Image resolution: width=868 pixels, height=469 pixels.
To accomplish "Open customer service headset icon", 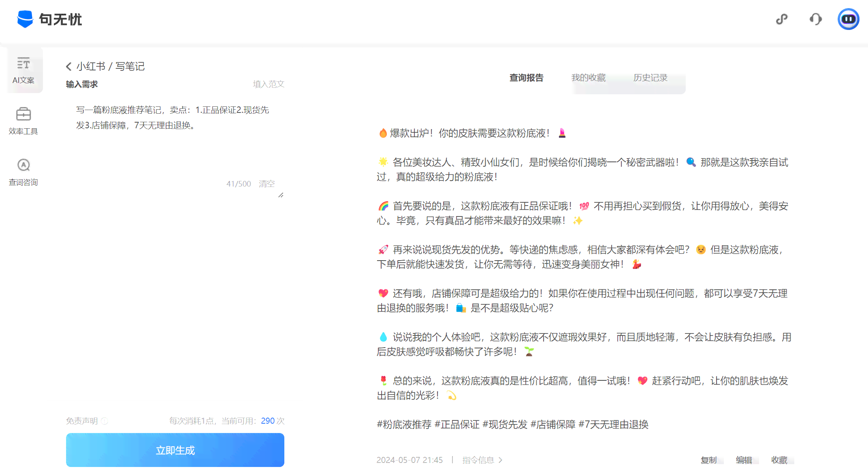I will (x=816, y=19).
